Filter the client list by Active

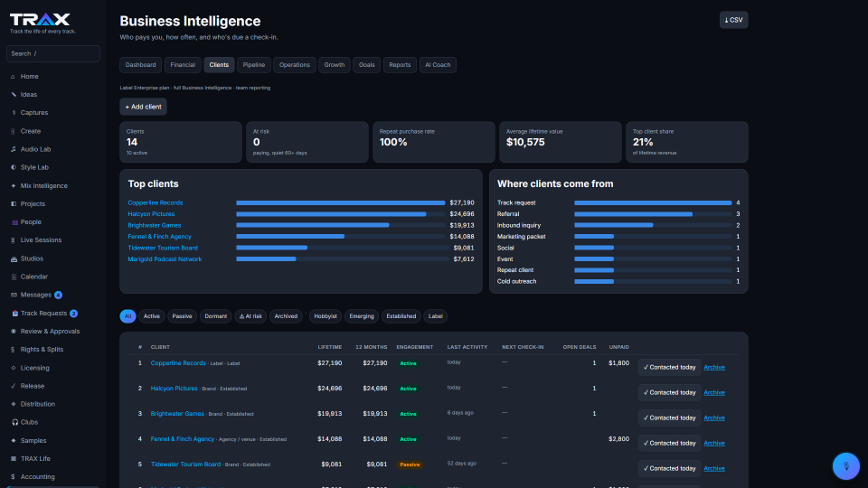point(152,316)
